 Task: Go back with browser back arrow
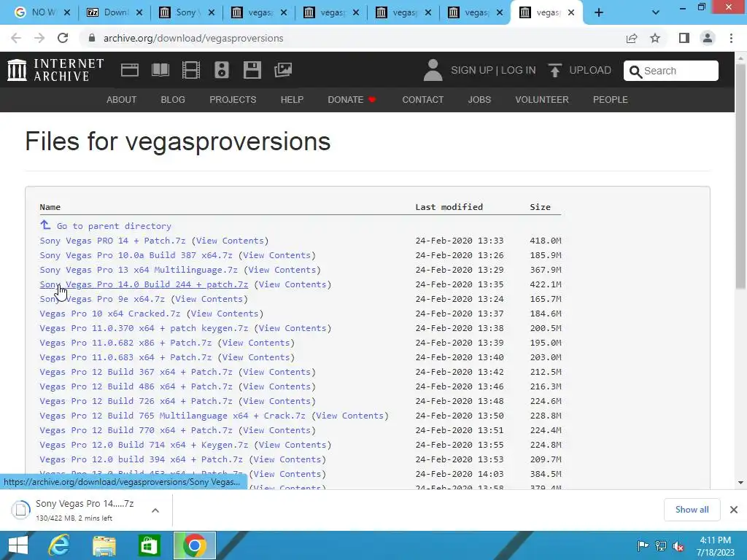click(x=16, y=38)
